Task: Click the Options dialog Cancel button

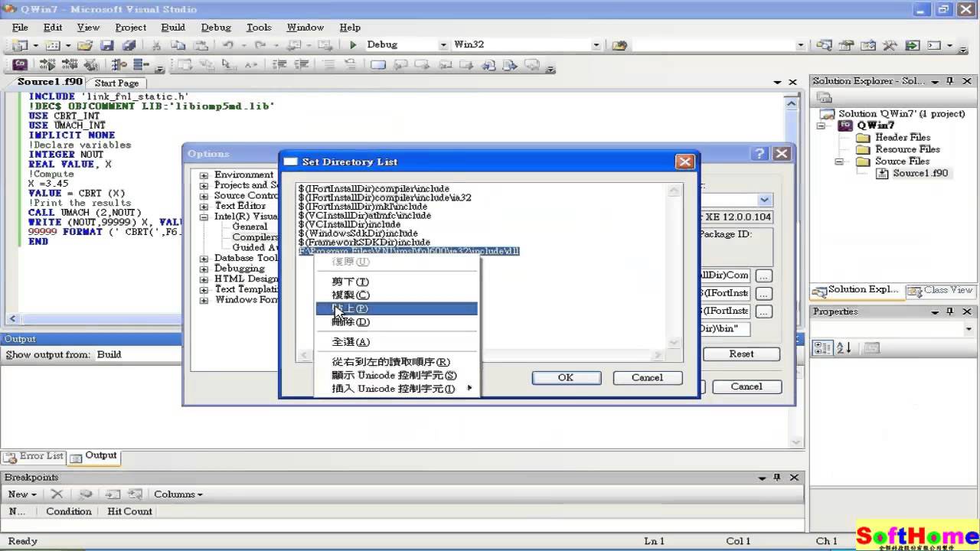Action: pyautogui.click(x=746, y=386)
